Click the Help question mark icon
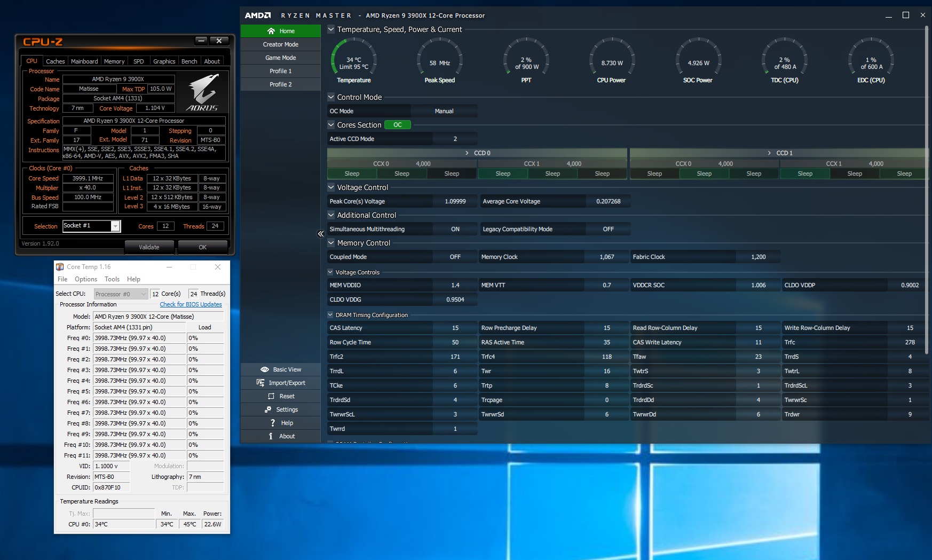Screen dimensions: 932x560 coord(273,423)
